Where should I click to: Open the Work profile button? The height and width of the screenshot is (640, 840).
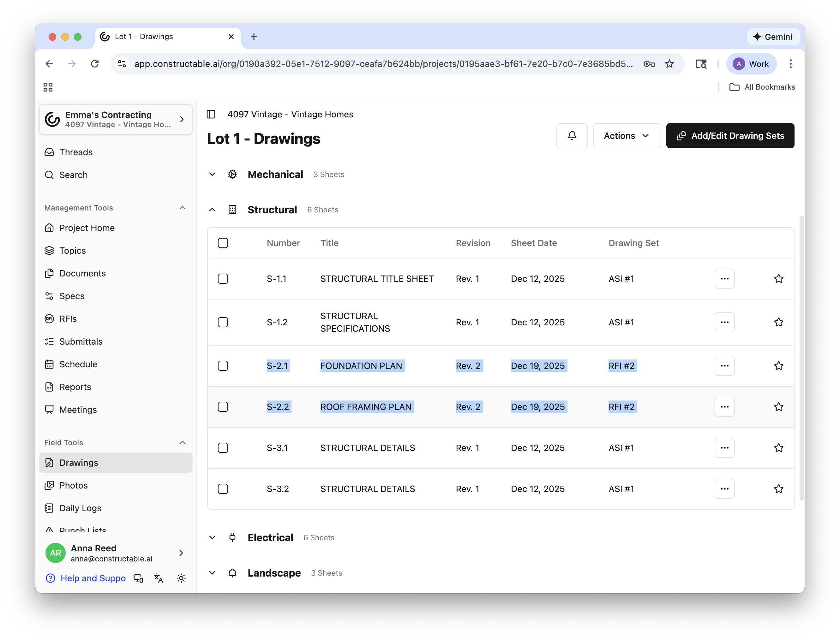tap(751, 64)
